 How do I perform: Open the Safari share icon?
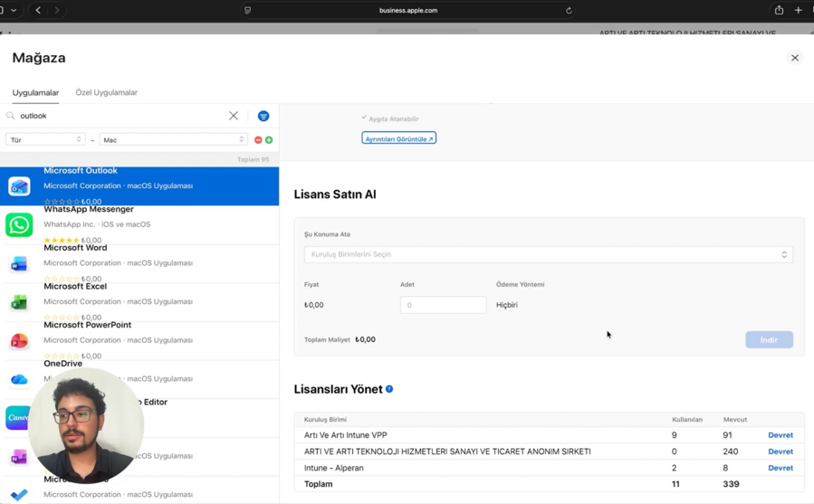coord(779,10)
